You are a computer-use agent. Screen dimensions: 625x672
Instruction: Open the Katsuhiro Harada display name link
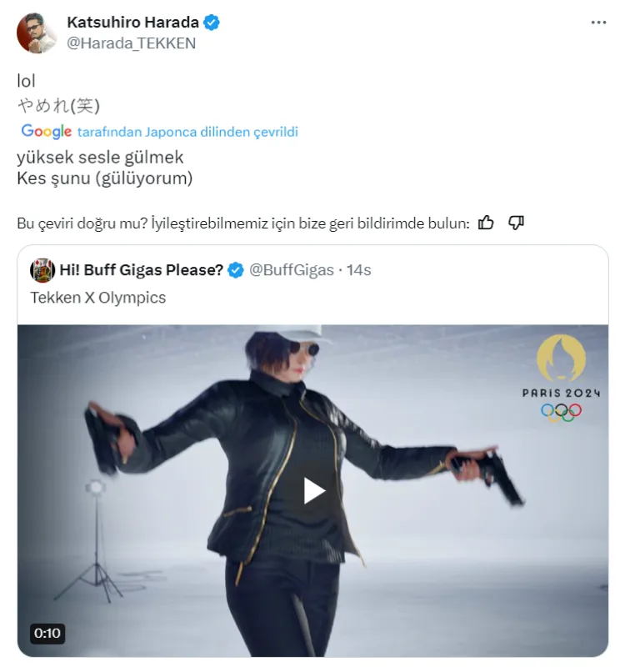click(x=134, y=23)
